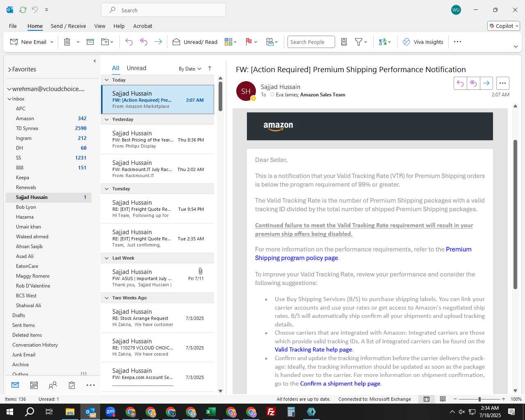Viewport: 525px width, 420px height.
Task: Collapse the Yesterday message group
Action: 107,119
